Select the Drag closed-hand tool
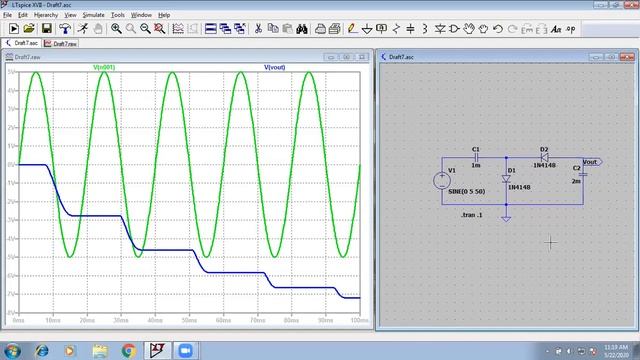640x360 pixels. [483, 29]
